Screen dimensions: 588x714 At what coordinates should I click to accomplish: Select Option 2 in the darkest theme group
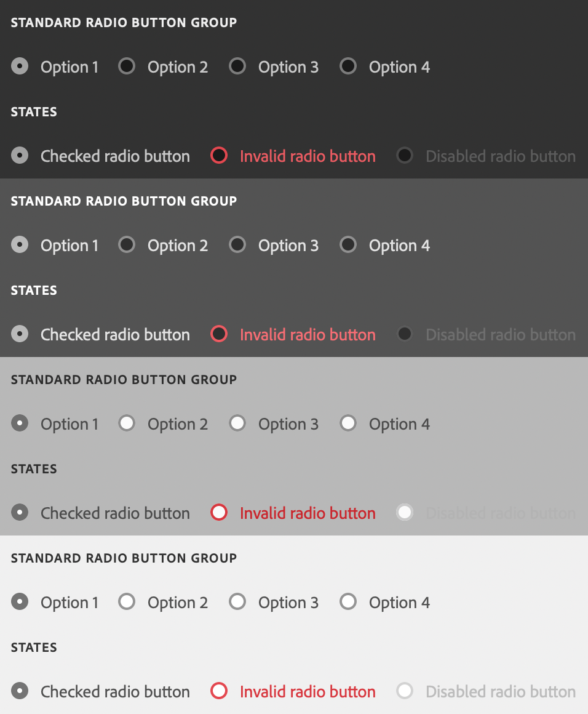tap(127, 66)
